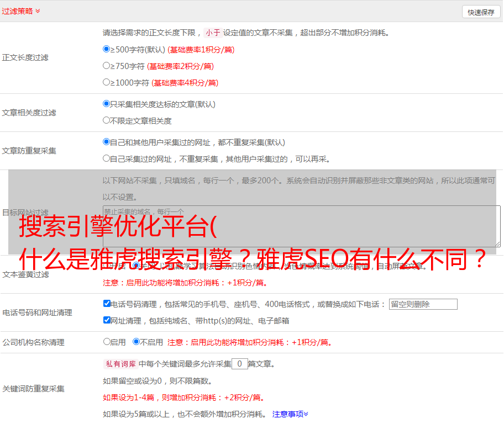The width and height of the screenshot is (504, 424).
Task: Click the keyword article count field
Action: (x=239, y=364)
